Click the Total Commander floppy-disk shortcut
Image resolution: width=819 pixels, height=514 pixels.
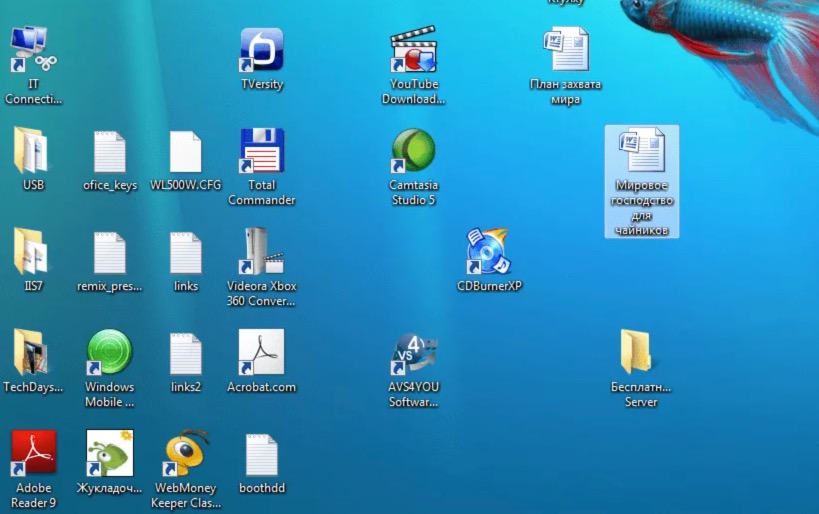pos(262,151)
